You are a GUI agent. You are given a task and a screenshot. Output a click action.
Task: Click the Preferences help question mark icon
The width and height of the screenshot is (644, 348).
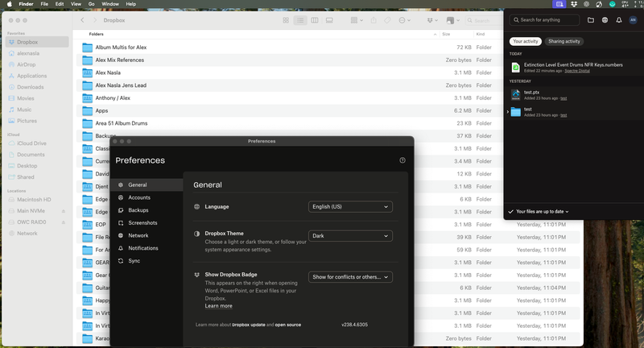[x=402, y=160]
